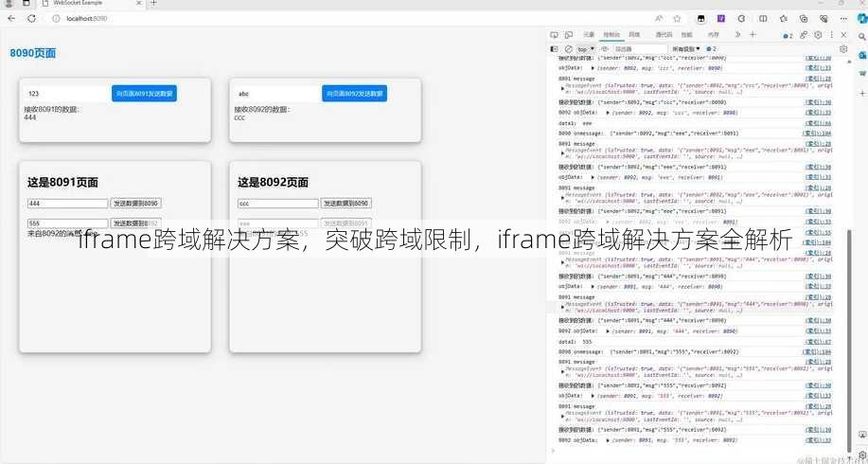This screenshot has width=868, height=464.
Task: View site information icon in address bar
Action: pyautogui.click(x=55, y=18)
